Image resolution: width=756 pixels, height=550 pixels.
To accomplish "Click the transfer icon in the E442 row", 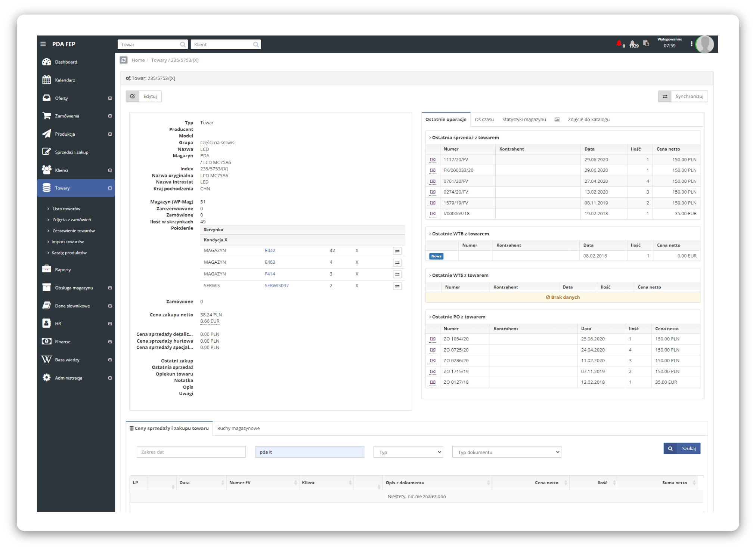I will coord(397,251).
